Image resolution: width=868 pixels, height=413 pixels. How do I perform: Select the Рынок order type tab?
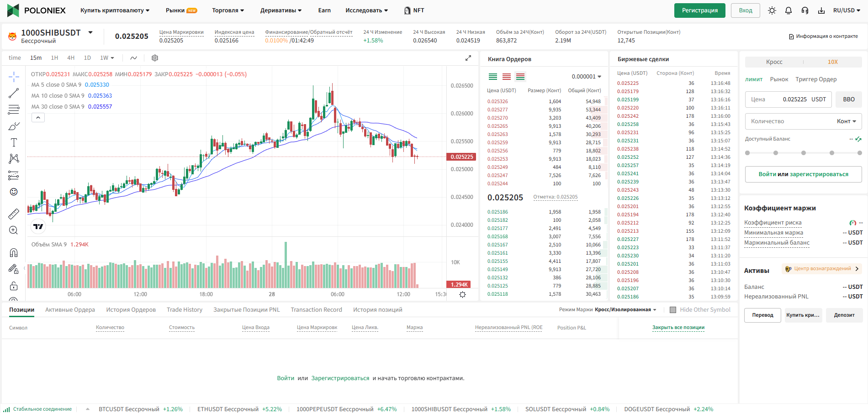(x=779, y=79)
